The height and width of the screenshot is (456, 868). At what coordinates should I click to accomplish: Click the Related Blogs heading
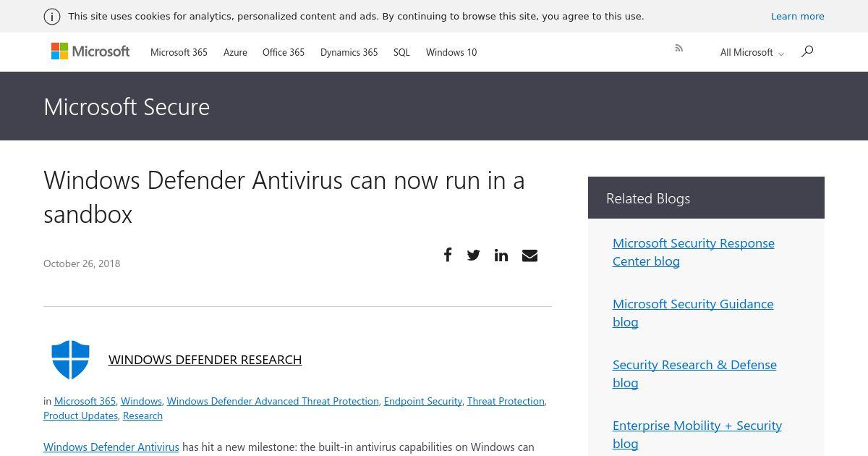[x=648, y=198]
